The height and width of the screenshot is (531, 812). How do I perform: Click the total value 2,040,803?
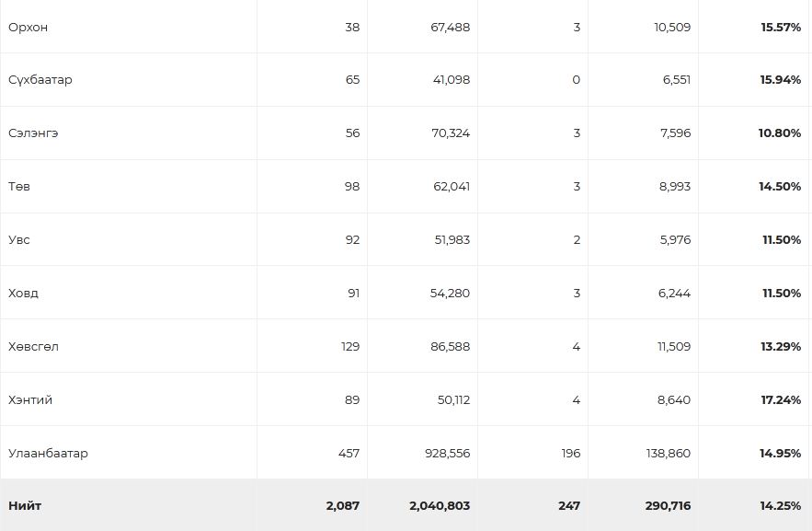coord(440,506)
